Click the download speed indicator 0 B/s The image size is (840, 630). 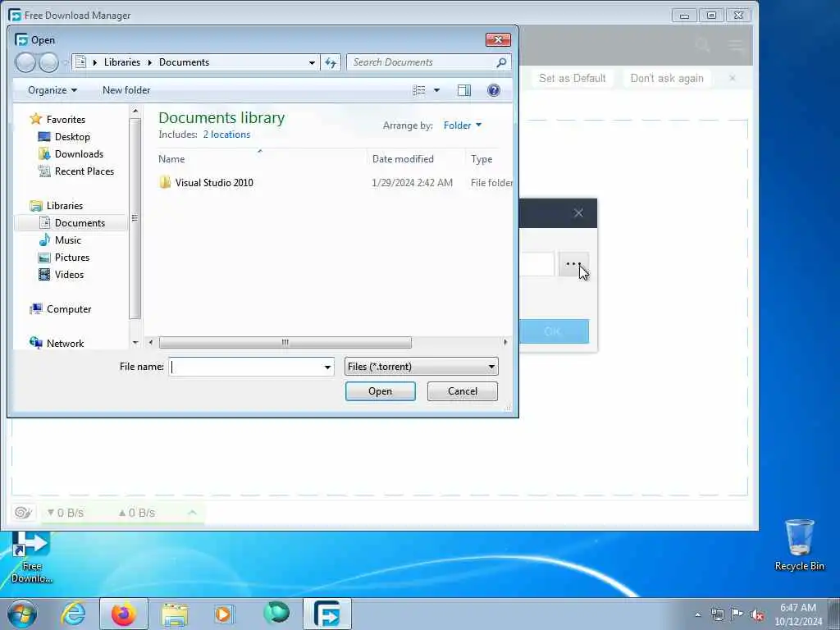[x=66, y=513]
